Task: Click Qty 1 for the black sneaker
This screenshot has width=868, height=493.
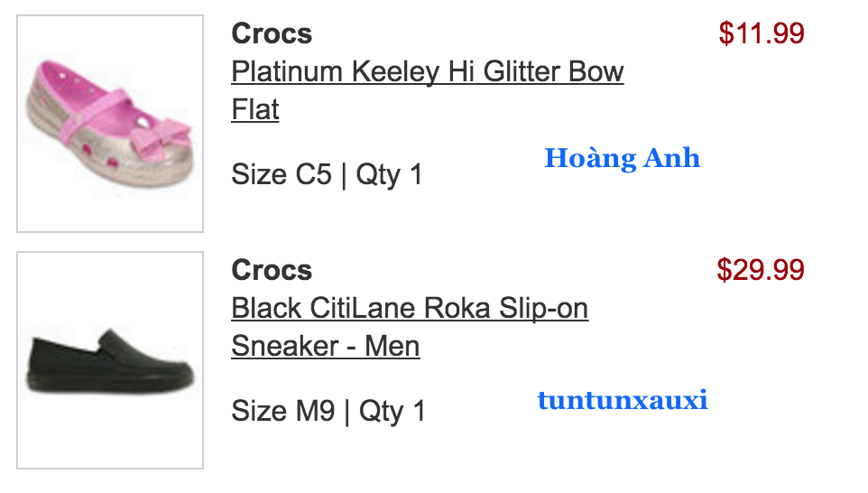Action: (392, 412)
